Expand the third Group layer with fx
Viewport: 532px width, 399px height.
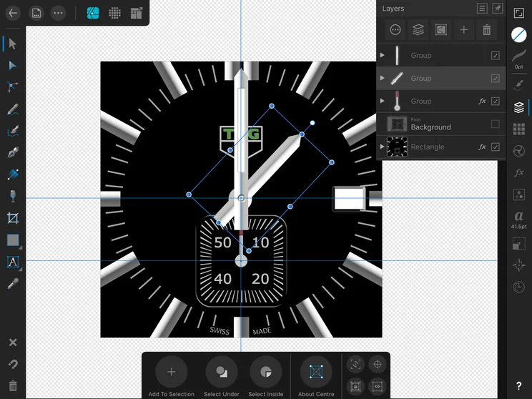point(382,101)
